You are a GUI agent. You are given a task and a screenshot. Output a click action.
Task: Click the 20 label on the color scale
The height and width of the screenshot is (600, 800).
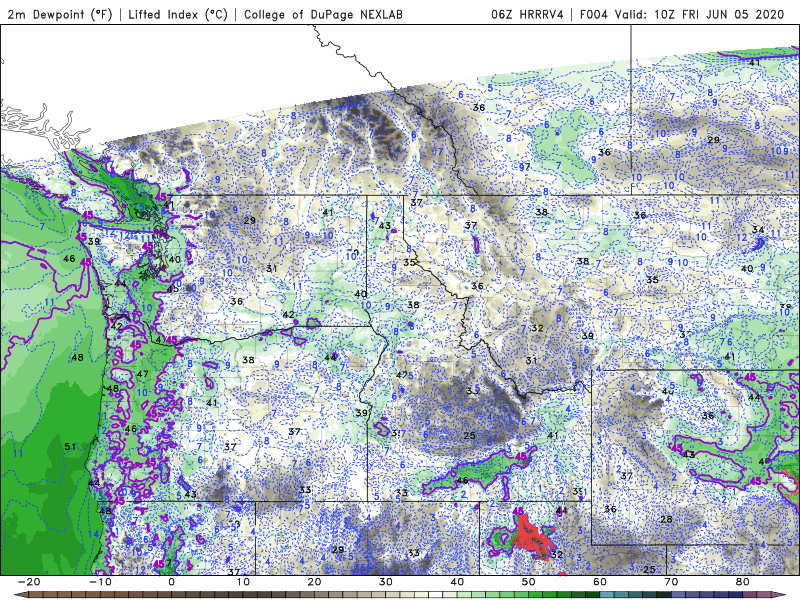(x=314, y=582)
